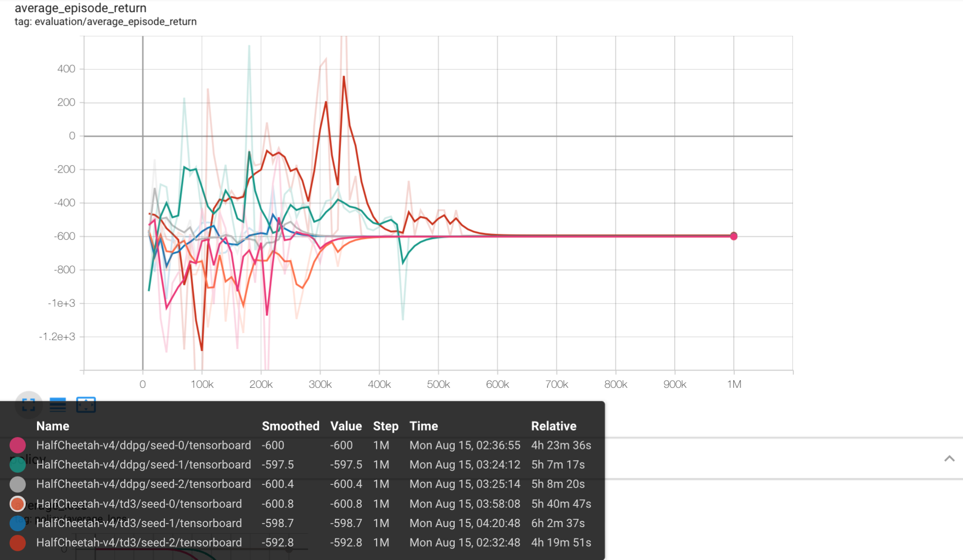Sort runs by the Value column

[x=346, y=426]
